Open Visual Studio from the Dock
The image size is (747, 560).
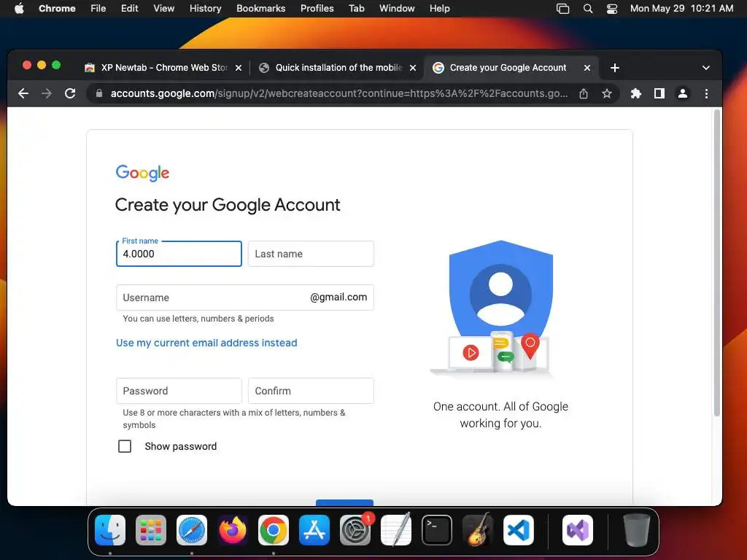578,530
